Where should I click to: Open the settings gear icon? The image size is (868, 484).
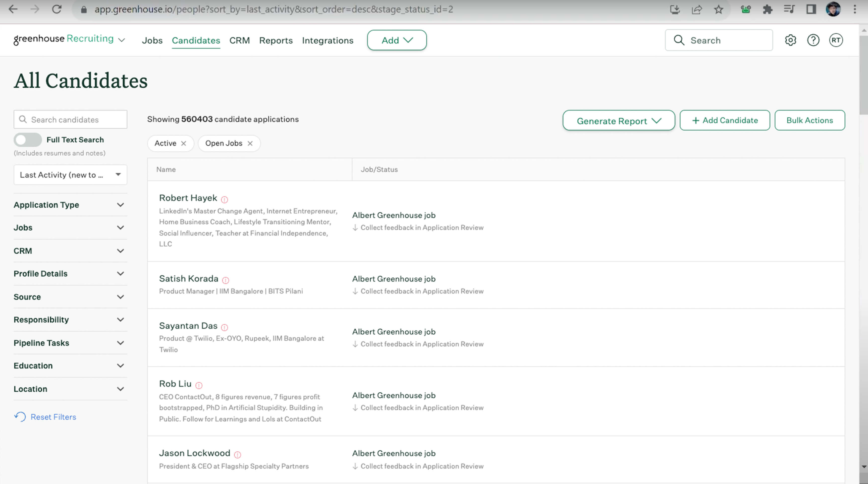[x=790, y=40]
